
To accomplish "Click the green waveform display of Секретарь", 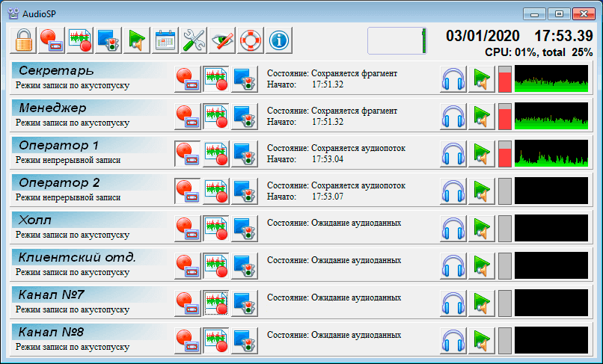I will tap(551, 78).
